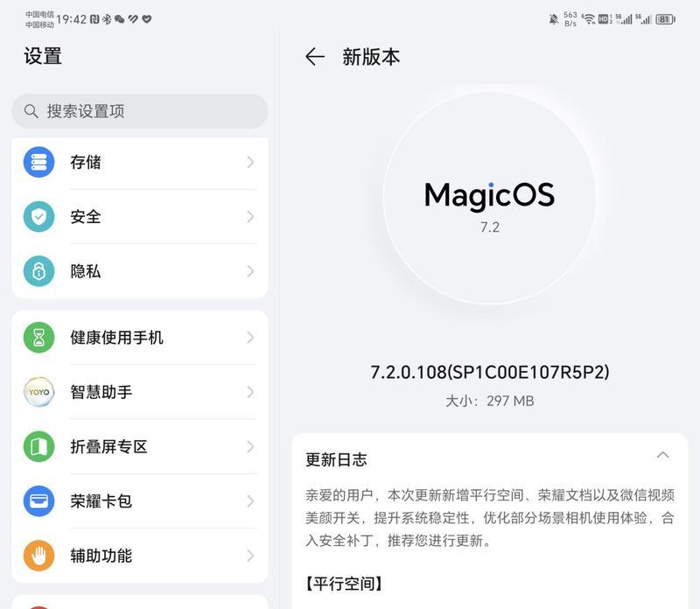The height and width of the screenshot is (609, 700).
Task: Tap version text 7.2.0.108(SP1C00E107R5P2)
Action: [x=490, y=372]
